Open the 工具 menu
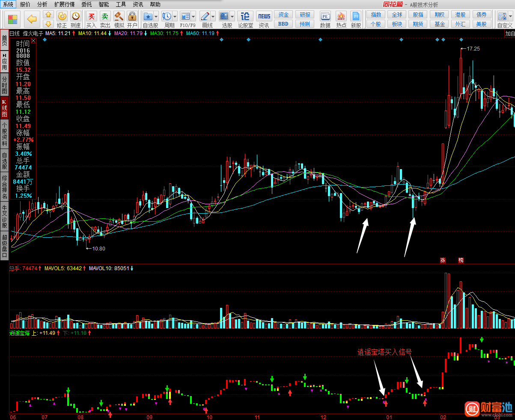This screenshot has height=420, width=515. click(121, 4)
